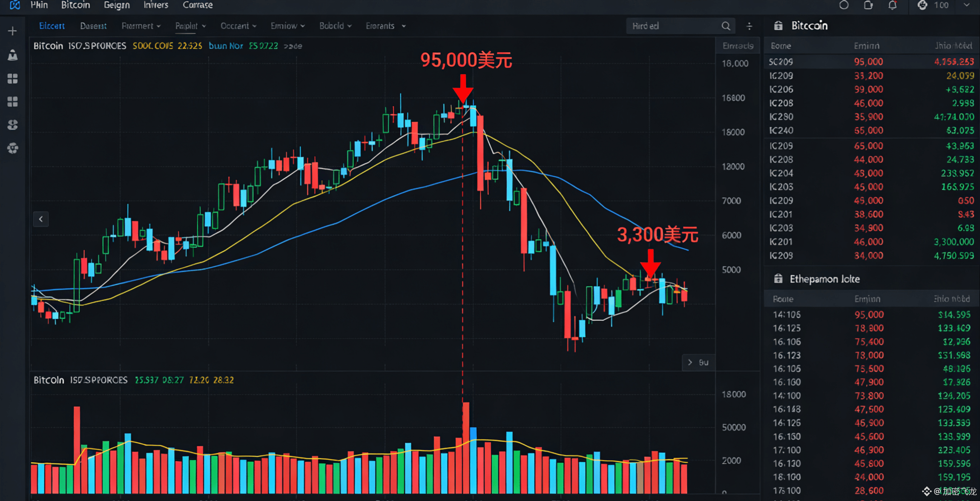Screen dimensions: 980x501
Task: Click the notification bell icon with red badge
Action: 893,5
